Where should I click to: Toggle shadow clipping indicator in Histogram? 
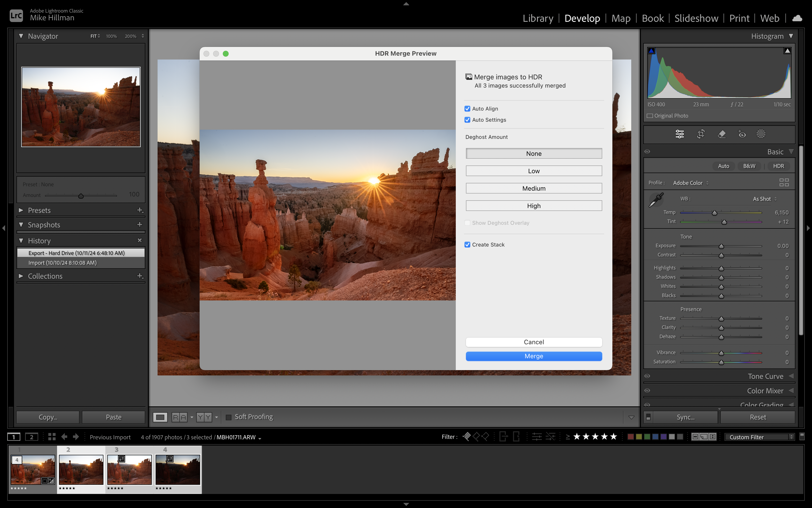coord(651,51)
